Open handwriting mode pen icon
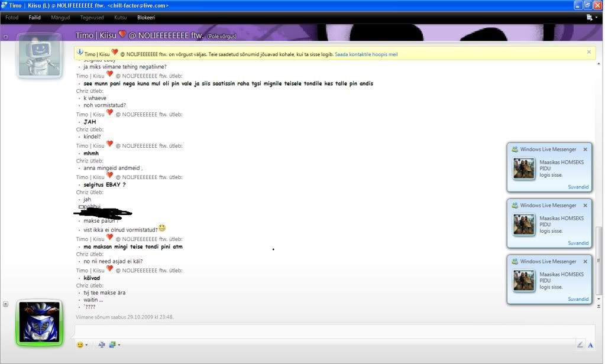The image size is (605, 364). (x=580, y=344)
